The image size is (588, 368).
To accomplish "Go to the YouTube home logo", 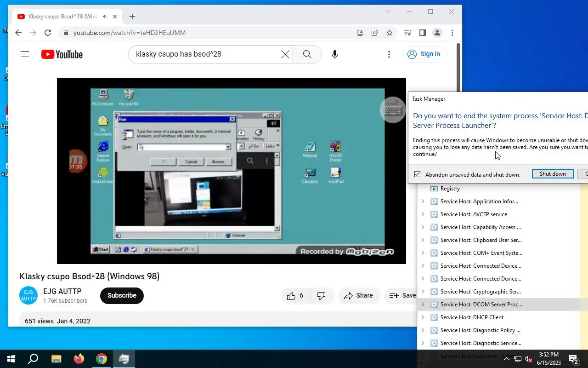I will tap(62, 54).
